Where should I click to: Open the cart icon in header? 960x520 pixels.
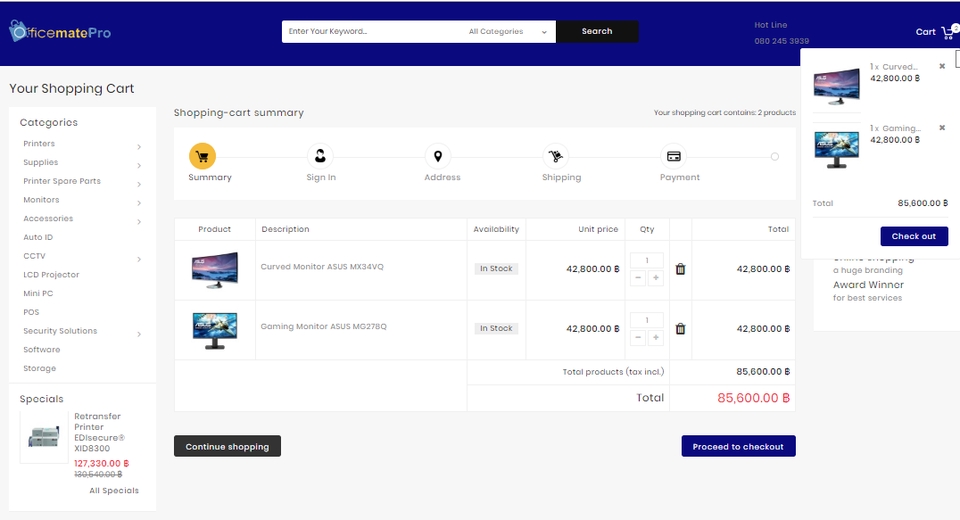coord(949,31)
